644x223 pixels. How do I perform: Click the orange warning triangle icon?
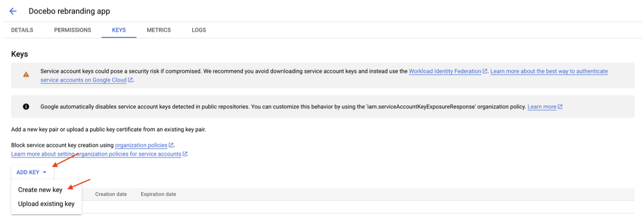26,75
